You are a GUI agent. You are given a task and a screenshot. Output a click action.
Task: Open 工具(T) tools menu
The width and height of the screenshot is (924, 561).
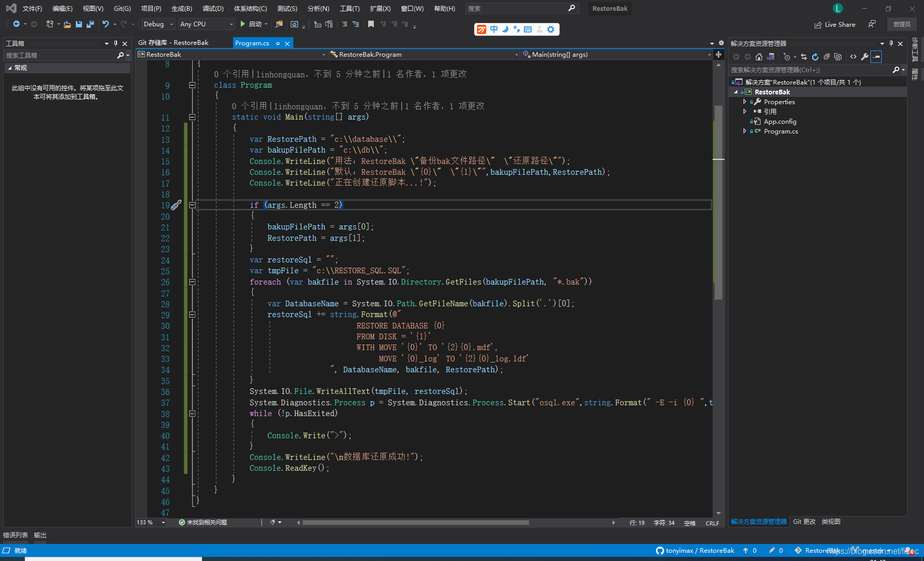[350, 8]
